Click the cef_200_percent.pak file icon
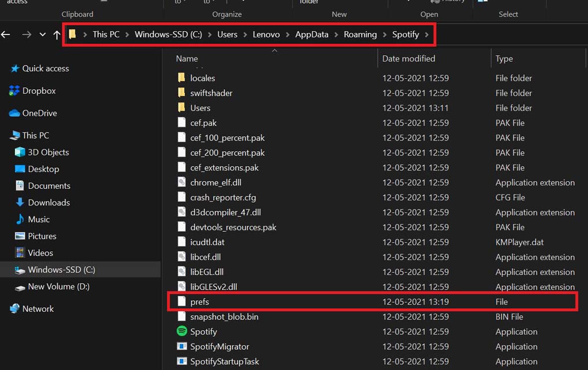 coord(181,152)
